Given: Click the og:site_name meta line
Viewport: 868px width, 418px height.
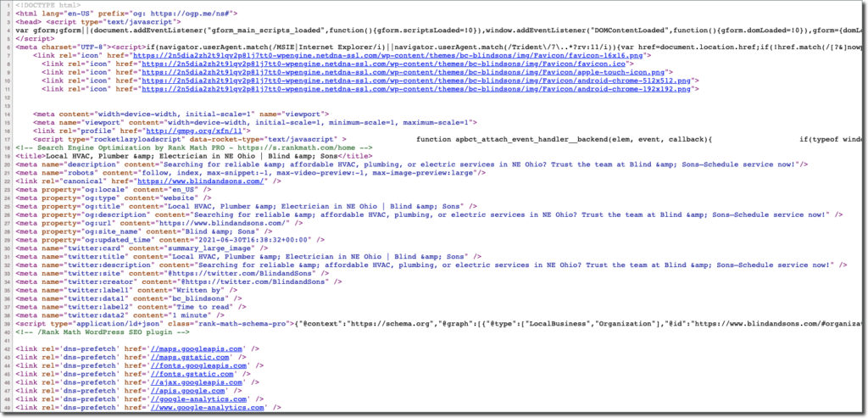Looking at the screenshot, I should [x=143, y=231].
